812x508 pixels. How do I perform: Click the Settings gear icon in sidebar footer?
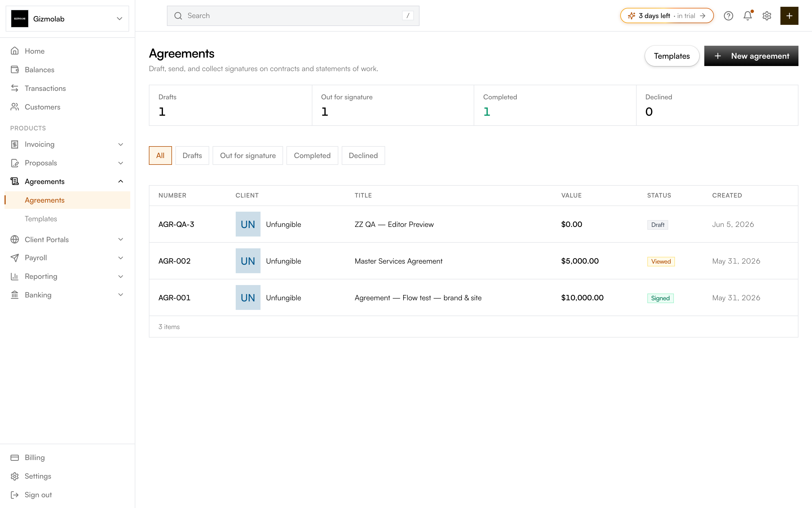[x=15, y=476]
